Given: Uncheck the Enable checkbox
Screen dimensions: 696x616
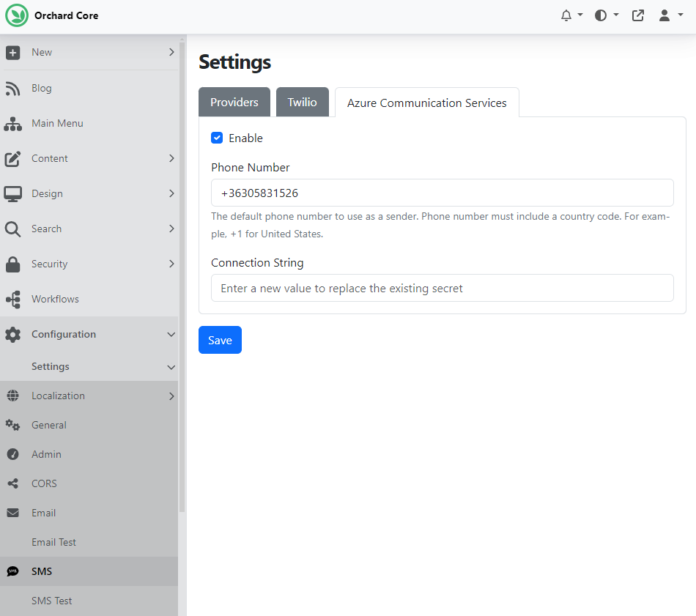Looking at the screenshot, I should click(217, 138).
